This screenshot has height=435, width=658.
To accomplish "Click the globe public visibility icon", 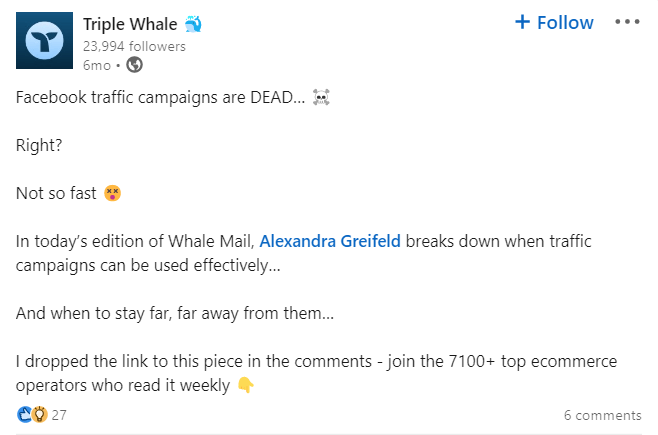I will pyautogui.click(x=134, y=65).
